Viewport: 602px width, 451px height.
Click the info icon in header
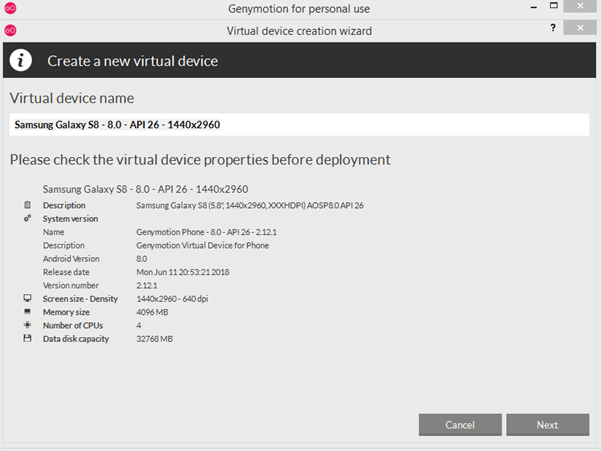click(21, 60)
